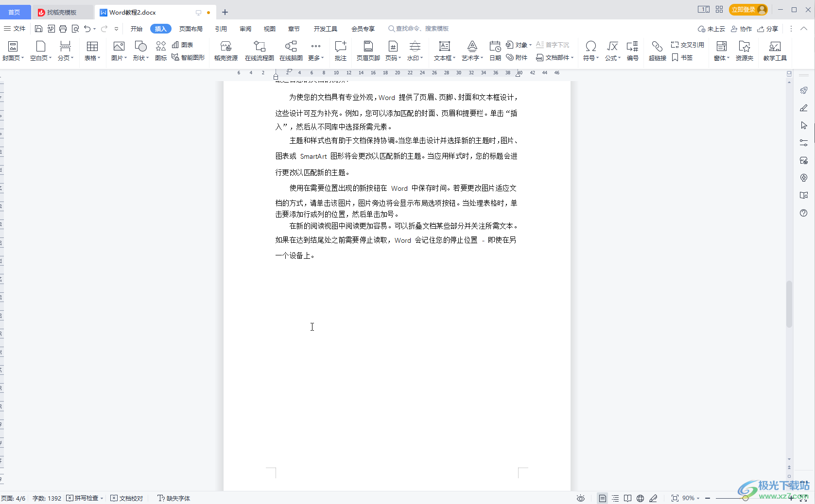Switch to page layout view

pyautogui.click(x=602, y=498)
